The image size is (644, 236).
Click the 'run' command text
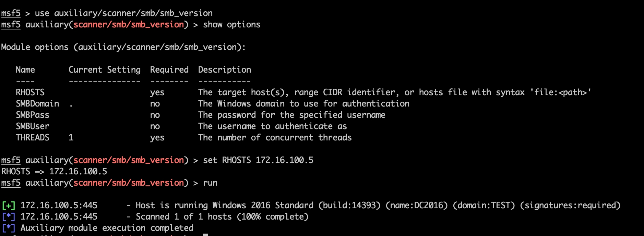coord(210,183)
